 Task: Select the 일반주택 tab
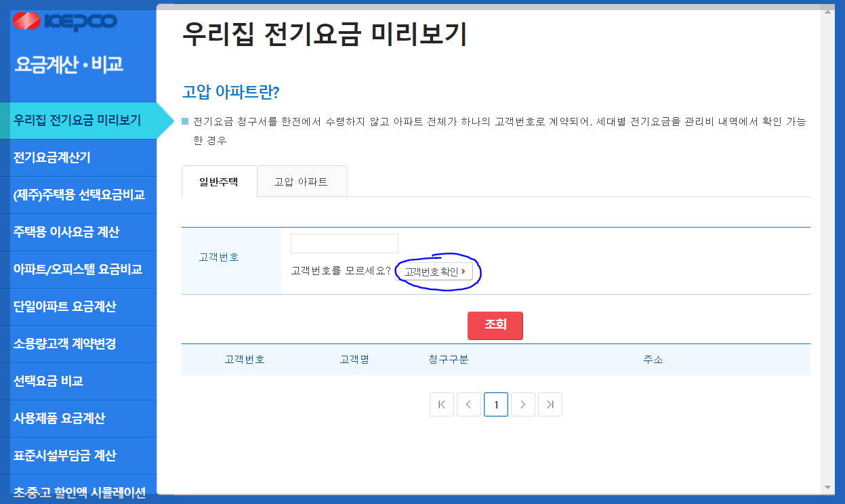[x=218, y=181]
